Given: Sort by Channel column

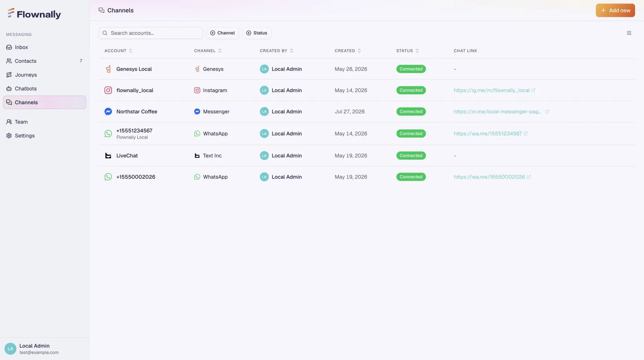Looking at the screenshot, I should (208, 51).
